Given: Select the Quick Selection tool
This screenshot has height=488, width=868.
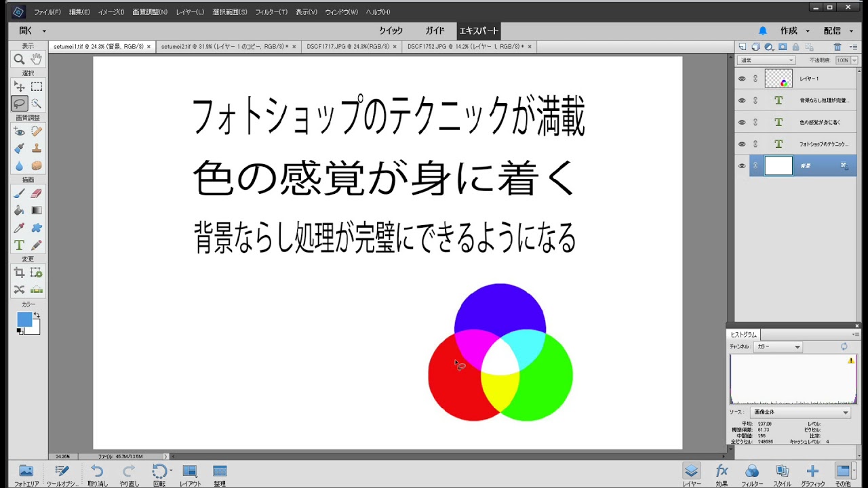Looking at the screenshot, I should 37,104.
